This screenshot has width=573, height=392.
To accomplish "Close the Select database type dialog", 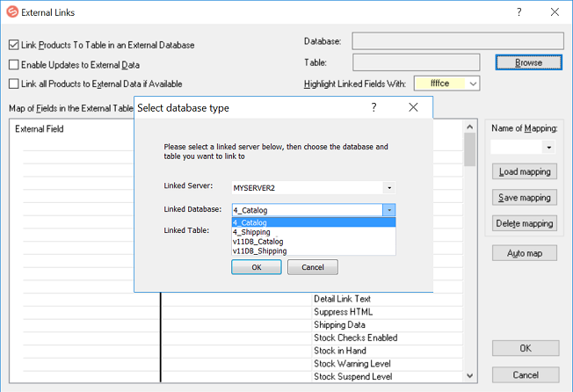I will (413, 107).
